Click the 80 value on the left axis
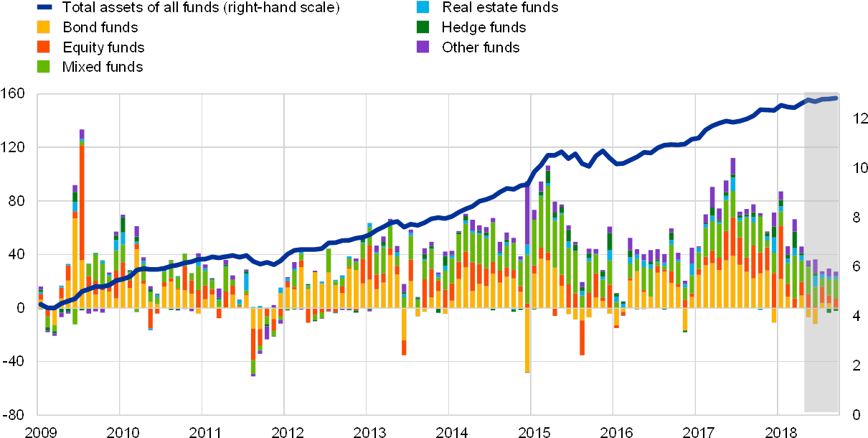 coord(17,201)
